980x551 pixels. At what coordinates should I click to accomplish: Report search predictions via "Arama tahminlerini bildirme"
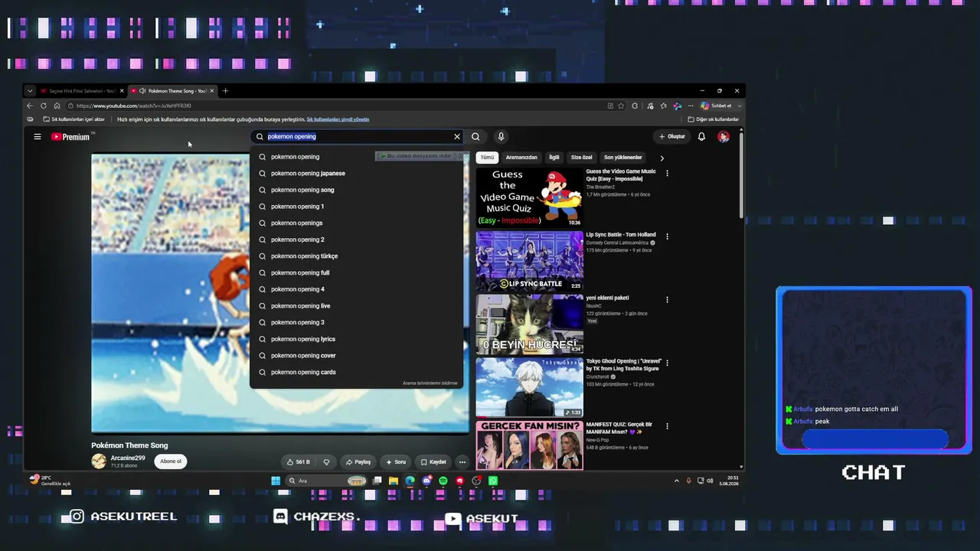pyautogui.click(x=430, y=383)
